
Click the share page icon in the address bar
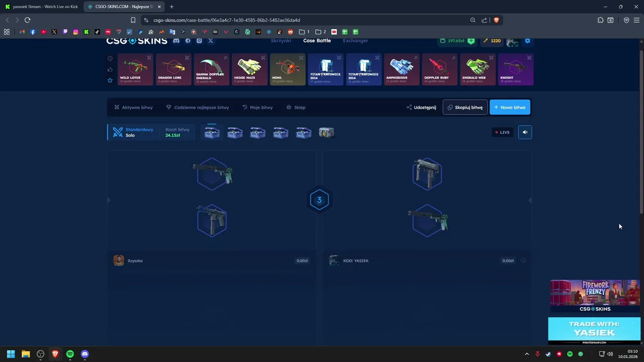(x=484, y=20)
